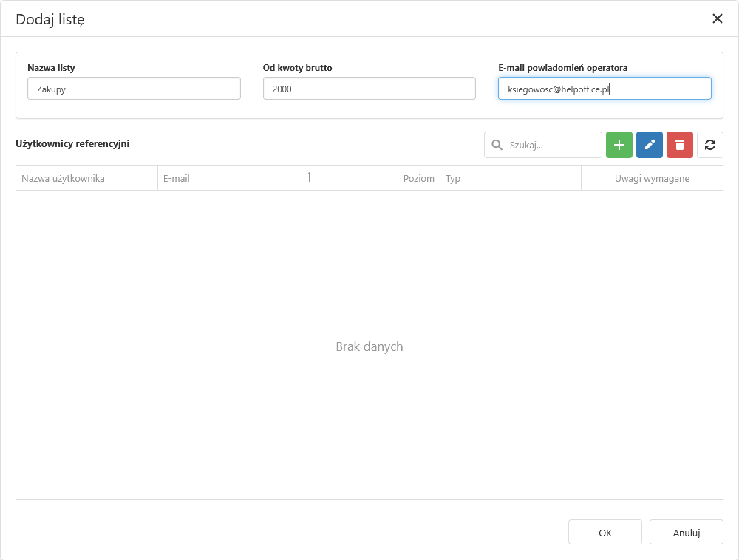Click into the Szukaj... search field

click(551, 146)
